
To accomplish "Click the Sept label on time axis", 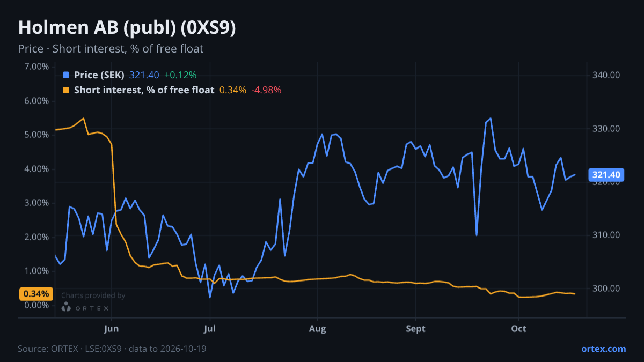I will point(415,328).
